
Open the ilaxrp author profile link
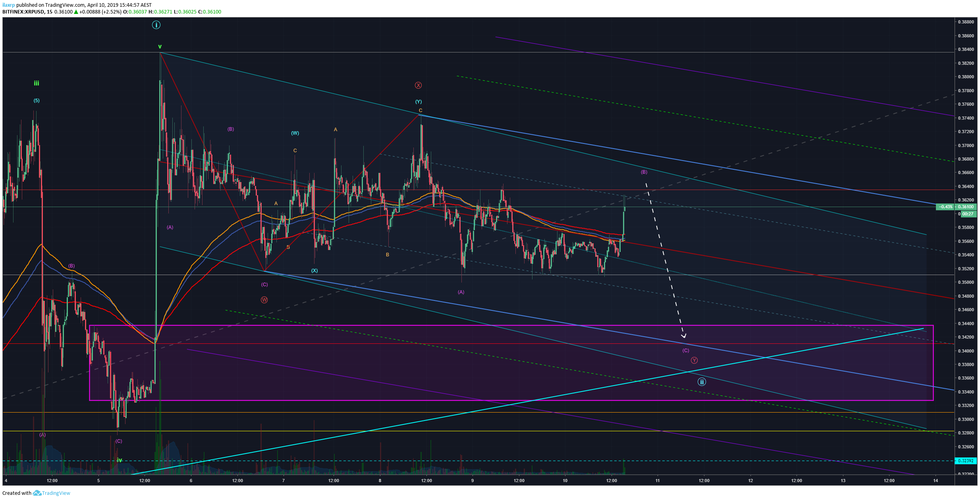pos(8,5)
